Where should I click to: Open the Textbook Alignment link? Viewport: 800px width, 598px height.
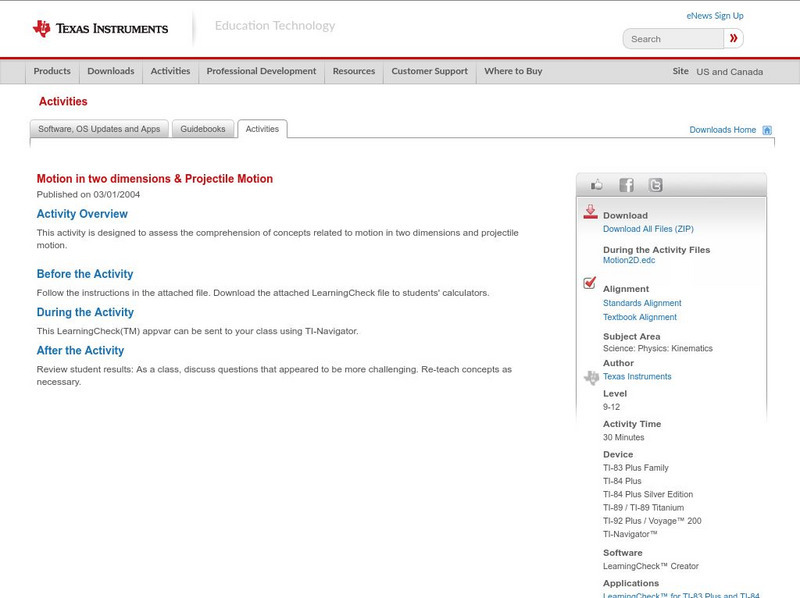(640, 317)
